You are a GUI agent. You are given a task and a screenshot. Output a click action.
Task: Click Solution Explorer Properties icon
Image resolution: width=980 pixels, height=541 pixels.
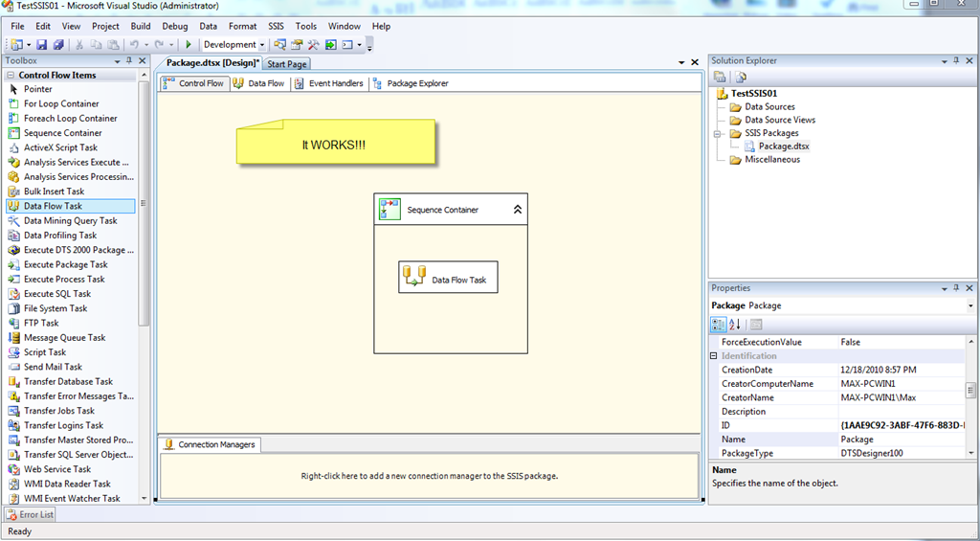[720, 77]
